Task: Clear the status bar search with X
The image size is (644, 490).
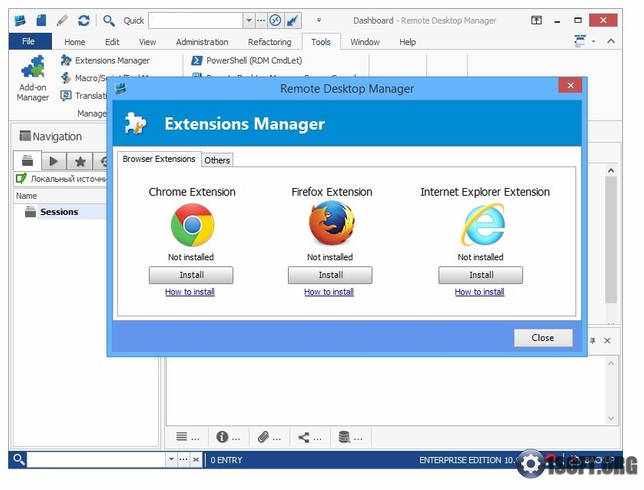Action: (x=196, y=459)
